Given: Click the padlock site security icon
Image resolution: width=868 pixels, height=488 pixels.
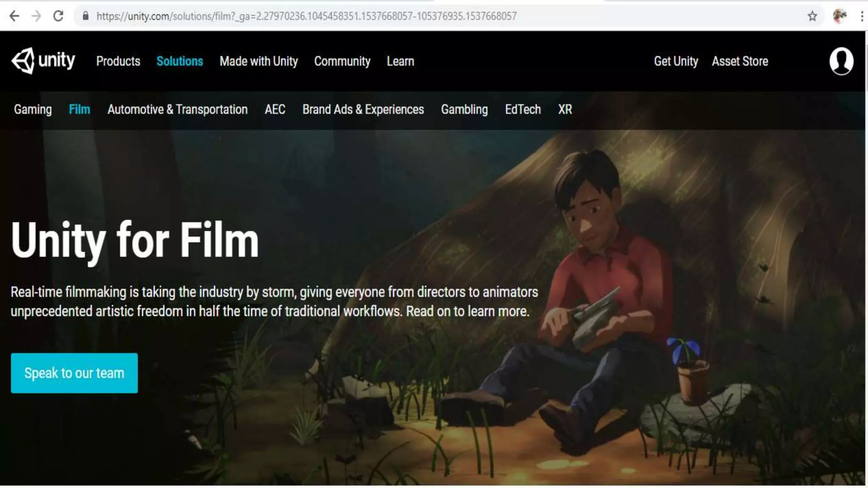Looking at the screenshot, I should click(86, 16).
